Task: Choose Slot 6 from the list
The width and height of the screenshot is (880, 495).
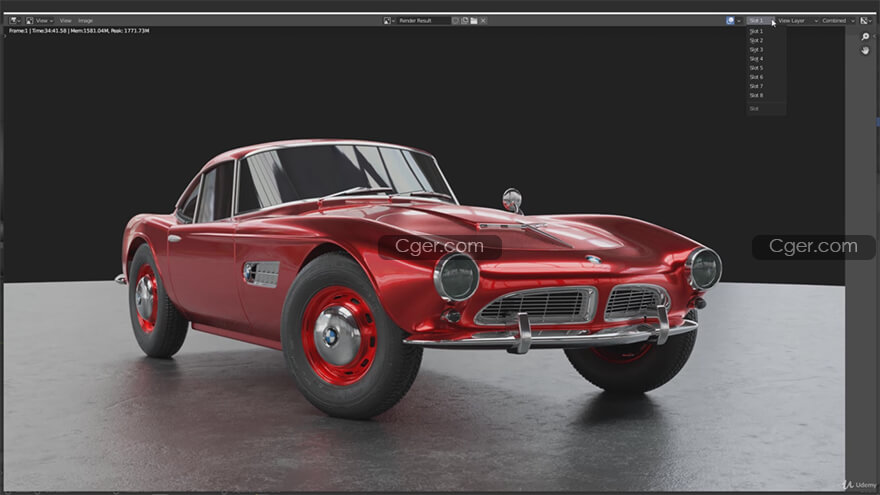Action: [766, 77]
